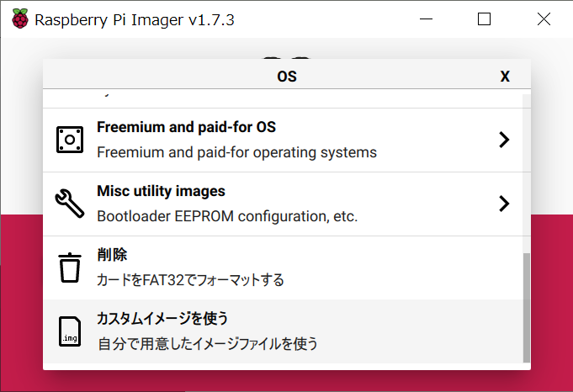This screenshot has height=392, width=573.
Task: Click the Freemium and paid-for OS icon
Action: [70, 140]
